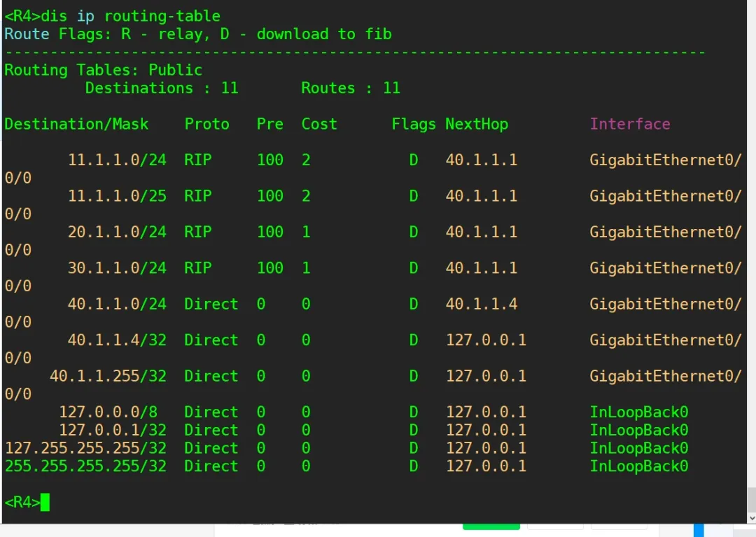Click the terminal prompt cursor after <R4>

tap(45, 502)
